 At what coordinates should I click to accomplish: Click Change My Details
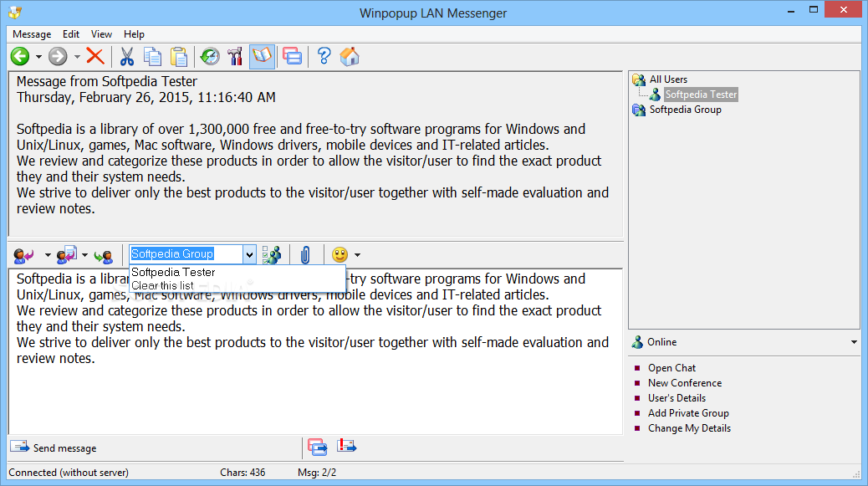coord(689,428)
